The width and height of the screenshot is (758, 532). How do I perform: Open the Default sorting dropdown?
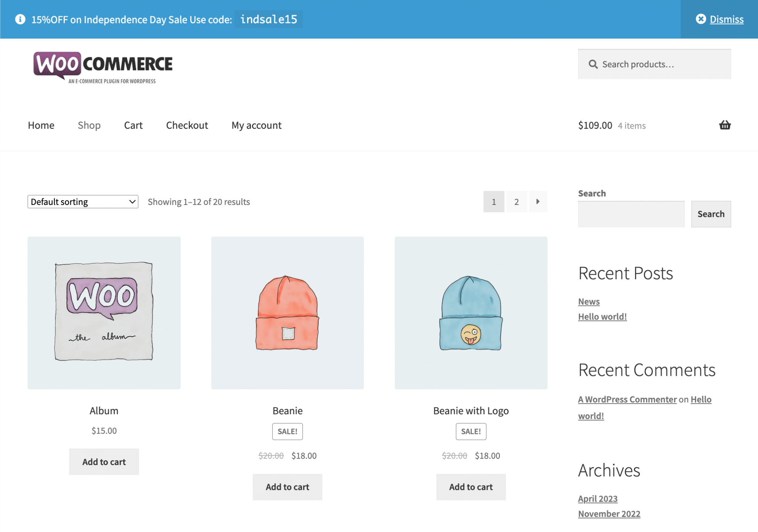coord(83,202)
